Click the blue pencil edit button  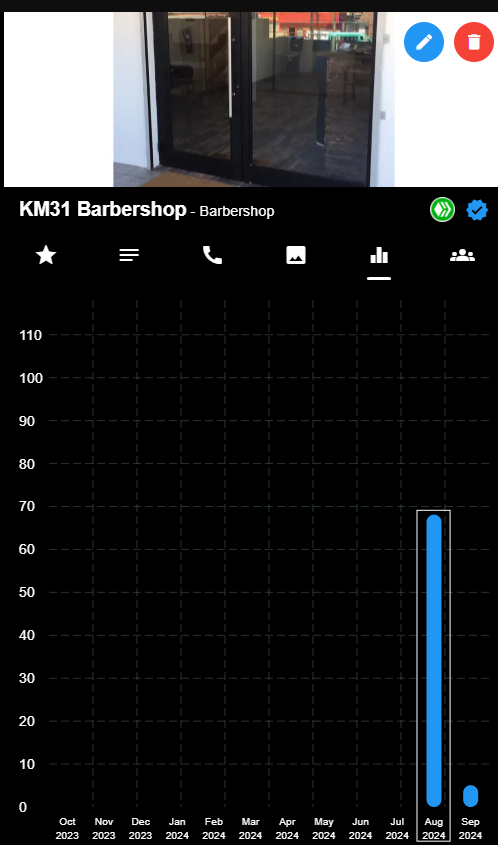[x=424, y=41]
